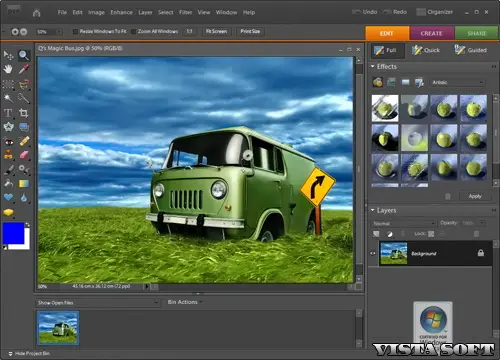Click Apply in the Effects panel

pos(475,196)
